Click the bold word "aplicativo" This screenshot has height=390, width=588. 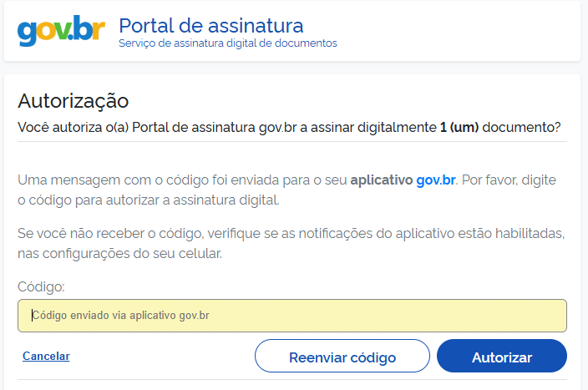(x=381, y=180)
